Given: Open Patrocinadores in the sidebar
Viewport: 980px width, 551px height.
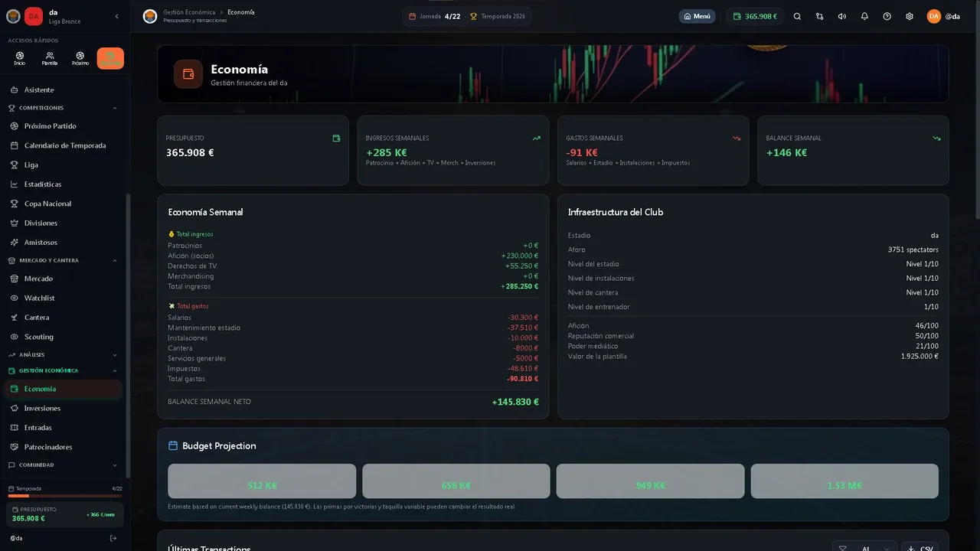Looking at the screenshot, I should (x=62, y=447).
